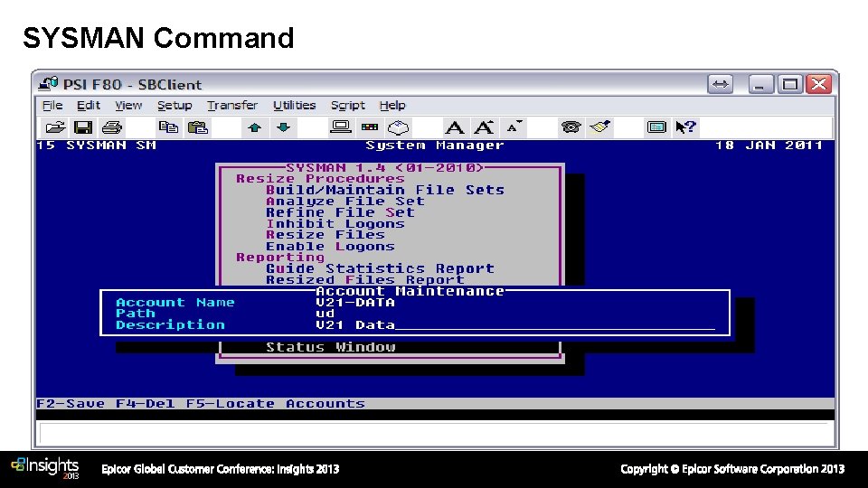The image size is (868, 488).
Task: Click the decrease font size icon
Action: tap(514, 127)
